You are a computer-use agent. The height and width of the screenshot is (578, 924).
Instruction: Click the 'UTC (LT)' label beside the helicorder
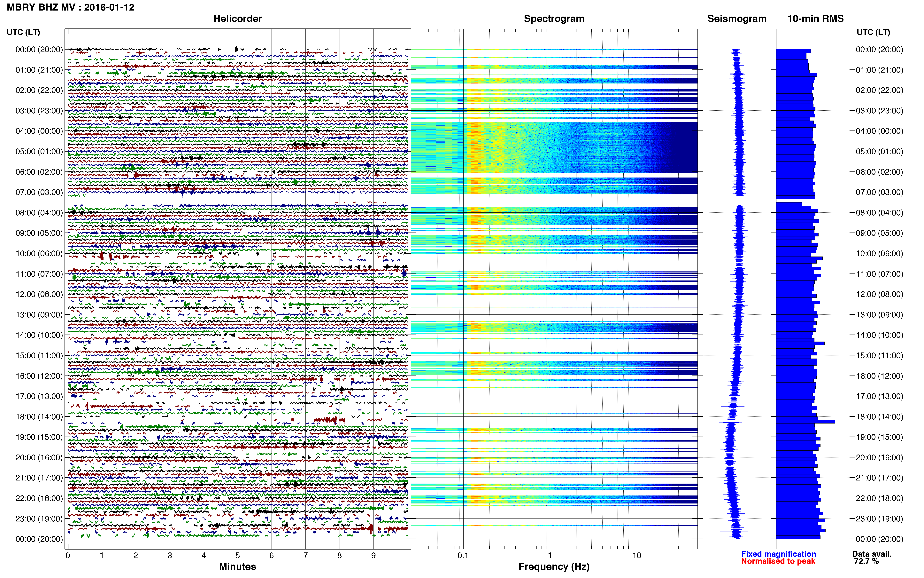(23, 32)
